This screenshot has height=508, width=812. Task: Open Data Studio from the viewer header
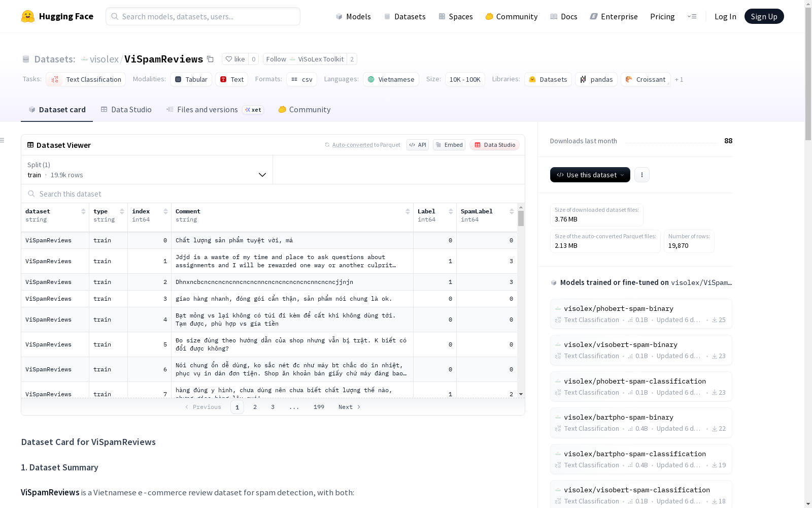(x=494, y=145)
